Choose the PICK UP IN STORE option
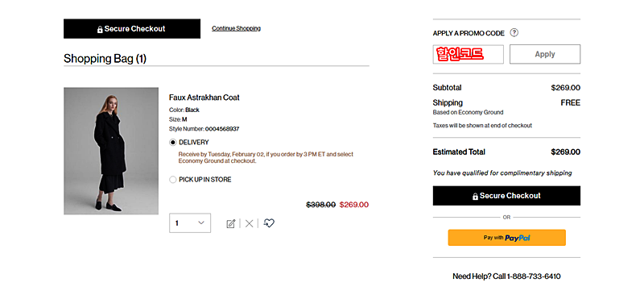Image resolution: width=644 pixels, height=291 pixels. pos(172,180)
